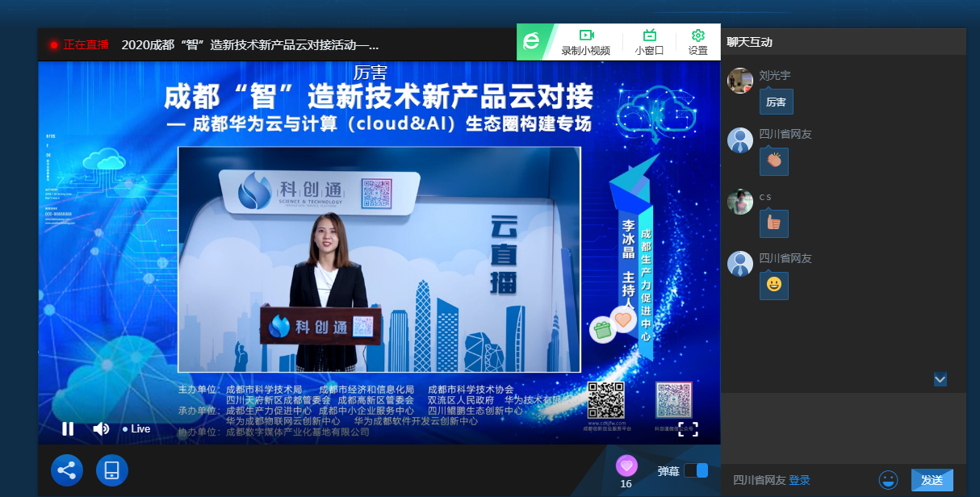Select the 聊天互动 chat tab
980x497 pixels.
point(750,42)
